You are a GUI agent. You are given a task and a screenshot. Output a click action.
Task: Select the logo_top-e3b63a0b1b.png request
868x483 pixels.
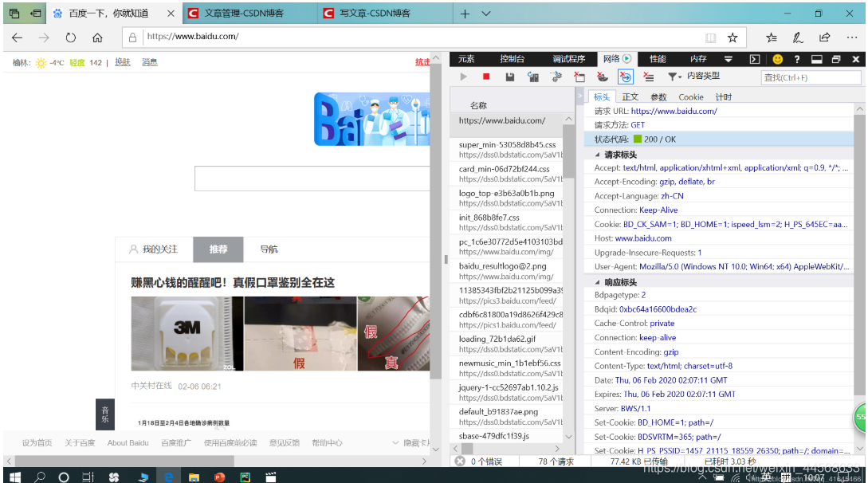pyautogui.click(x=506, y=198)
